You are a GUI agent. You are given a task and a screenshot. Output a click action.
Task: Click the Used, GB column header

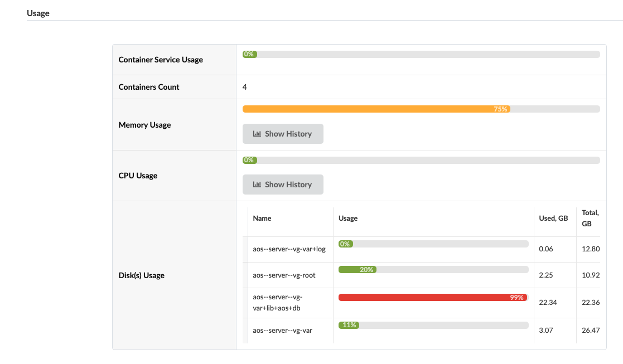click(553, 219)
